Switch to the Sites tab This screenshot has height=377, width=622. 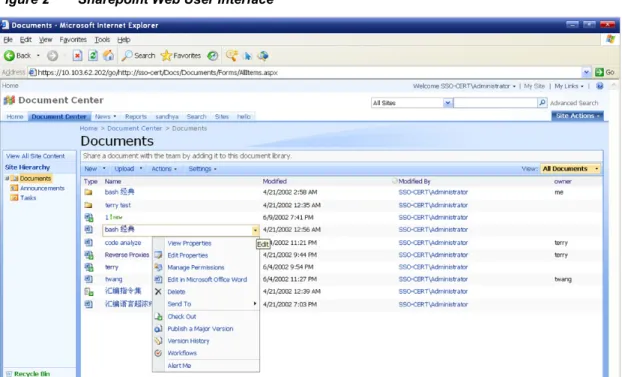222,117
